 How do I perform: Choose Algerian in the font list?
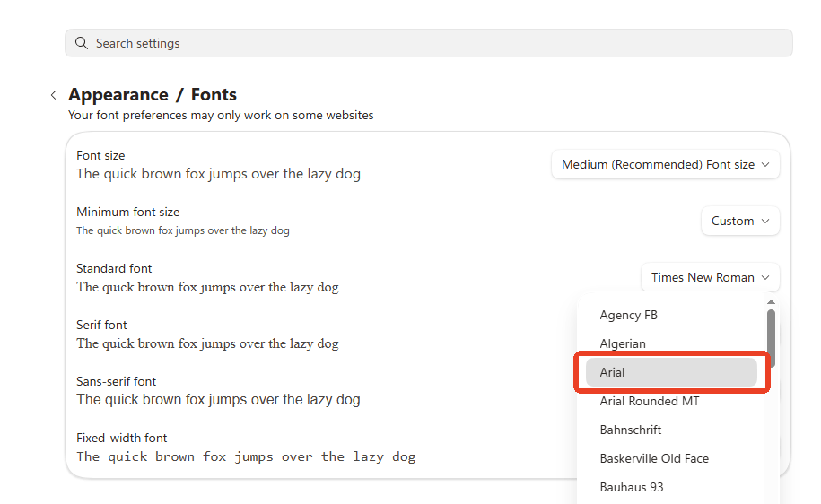[x=623, y=343]
